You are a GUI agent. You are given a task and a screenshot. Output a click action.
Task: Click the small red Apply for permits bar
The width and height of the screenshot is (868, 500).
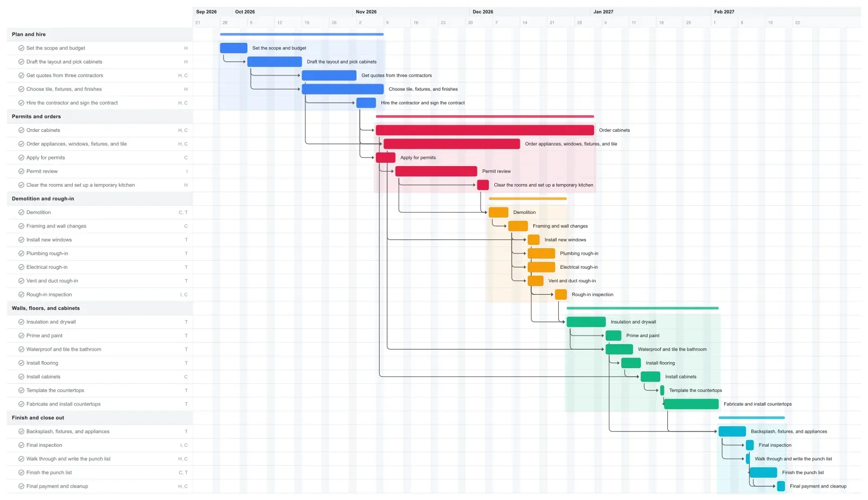(x=386, y=157)
